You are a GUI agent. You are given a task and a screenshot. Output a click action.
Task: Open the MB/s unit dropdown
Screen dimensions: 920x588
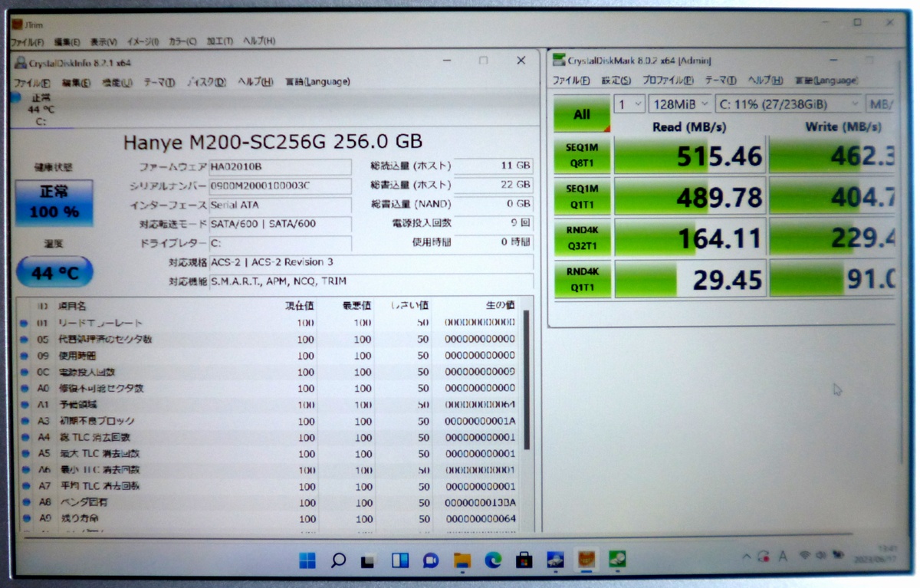coord(880,103)
